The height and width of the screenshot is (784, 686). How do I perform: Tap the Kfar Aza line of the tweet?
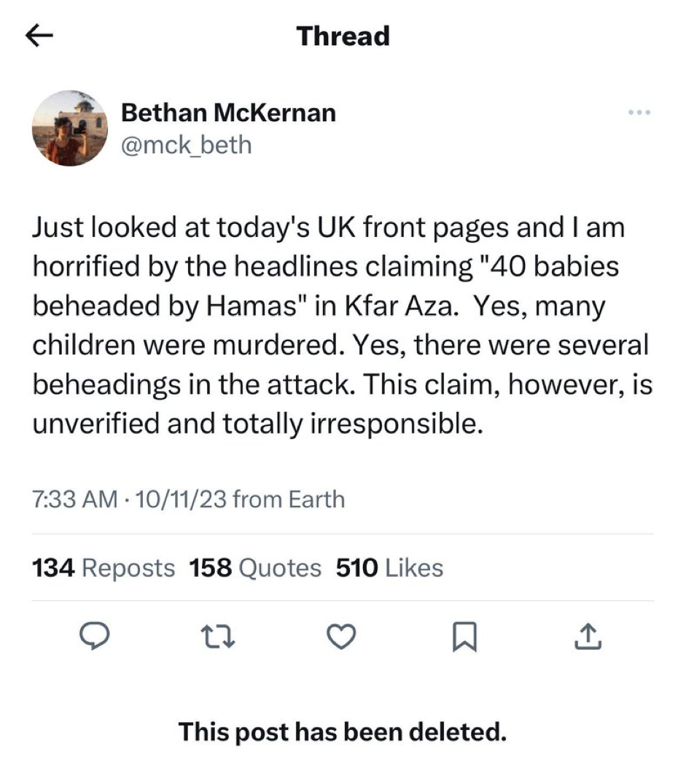pos(319,306)
